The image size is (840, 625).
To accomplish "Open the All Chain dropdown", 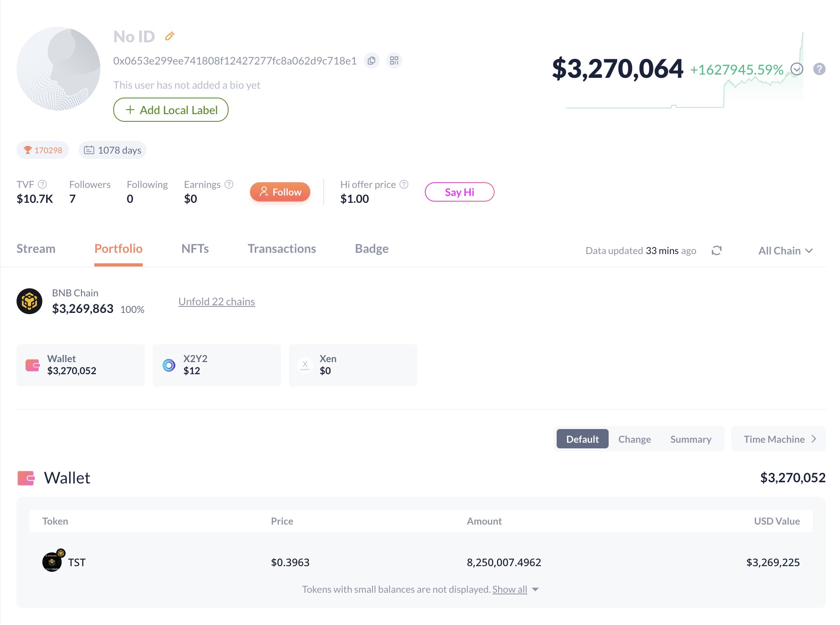I will click(x=785, y=251).
